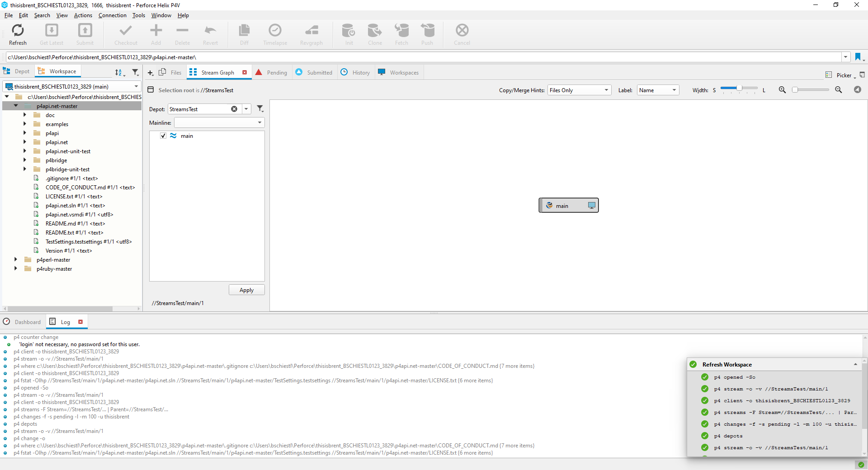This screenshot has height=470, width=868.
Task: Click the Apply button
Action: click(x=246, y=290)
